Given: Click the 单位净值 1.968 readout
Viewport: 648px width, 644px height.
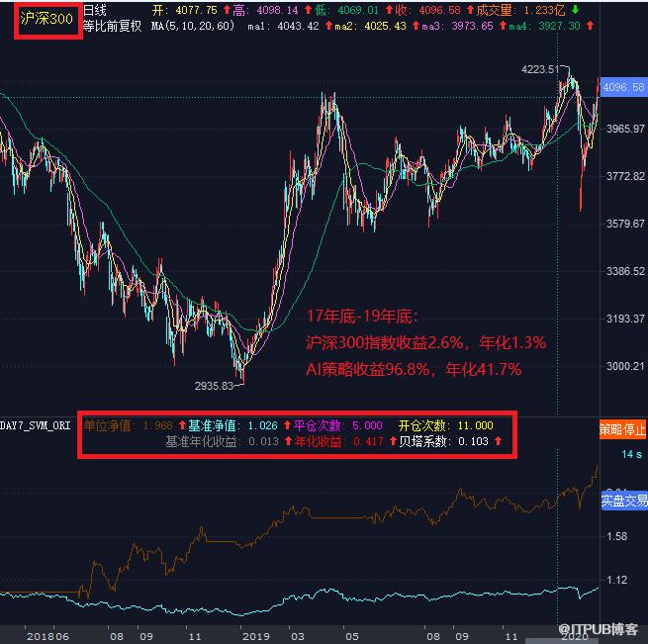Looking at the screenshot, I should click(128, 425).
